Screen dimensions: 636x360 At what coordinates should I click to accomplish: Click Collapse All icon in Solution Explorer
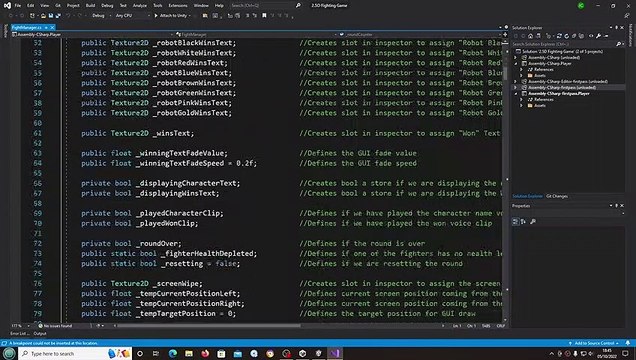click(x=574, y=36)
